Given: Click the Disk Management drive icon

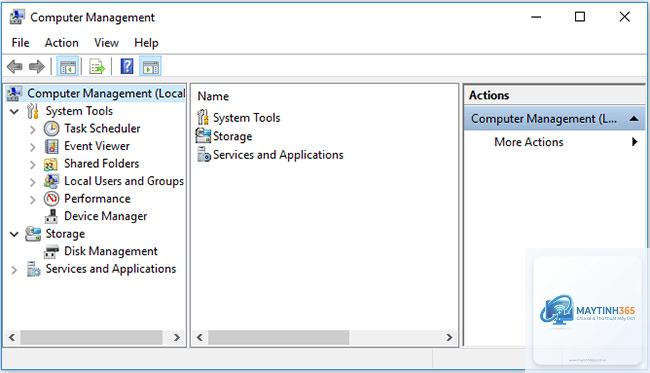Looking at the screenshot, I should click(x=51, y=252).
